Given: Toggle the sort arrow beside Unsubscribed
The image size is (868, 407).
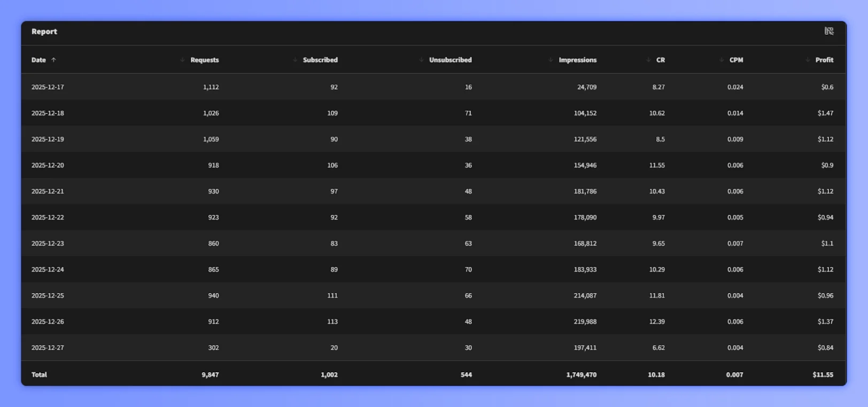Looking at the screenshot, I should click(x=421, y=60).
